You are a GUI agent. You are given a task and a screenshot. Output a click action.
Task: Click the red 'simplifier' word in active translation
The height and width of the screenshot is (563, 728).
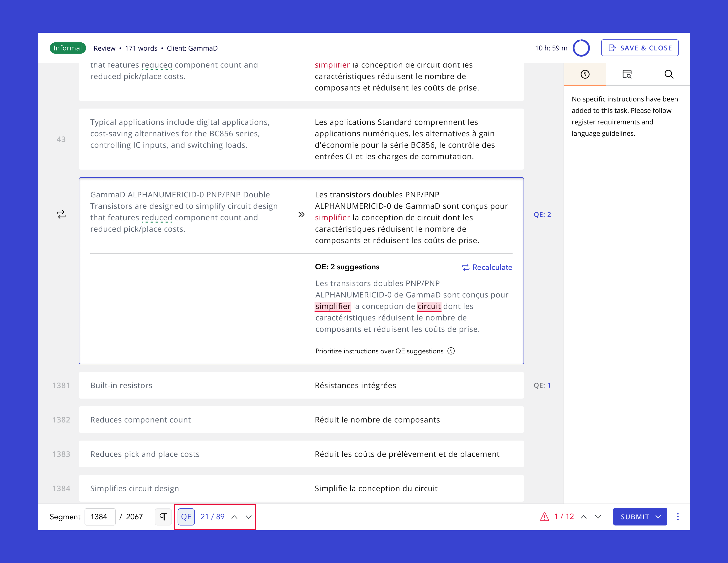coord(332,218)
